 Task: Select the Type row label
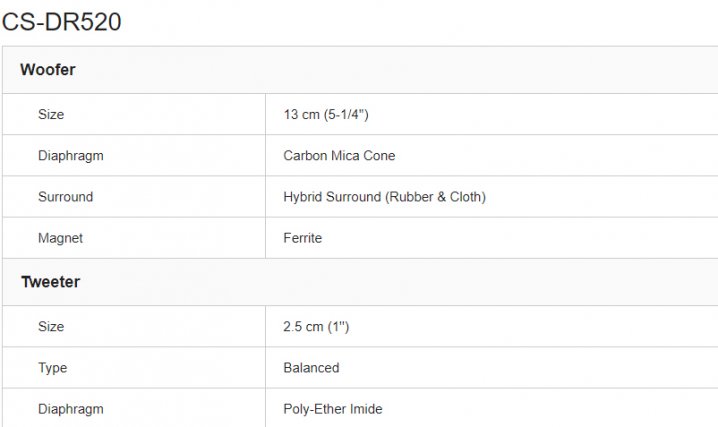pos(53,368)
